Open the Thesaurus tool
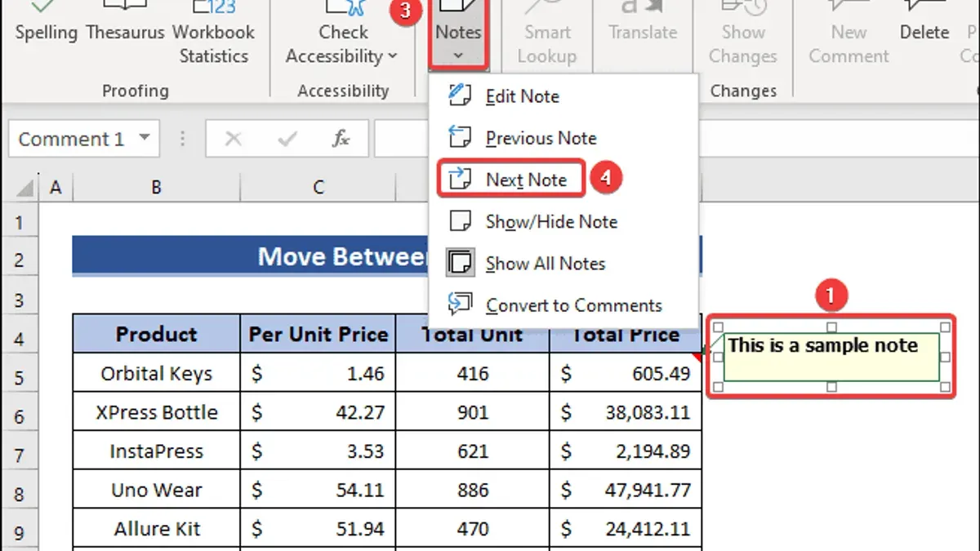980x551 pixels. pyautogui.click(x=125, y=23)
